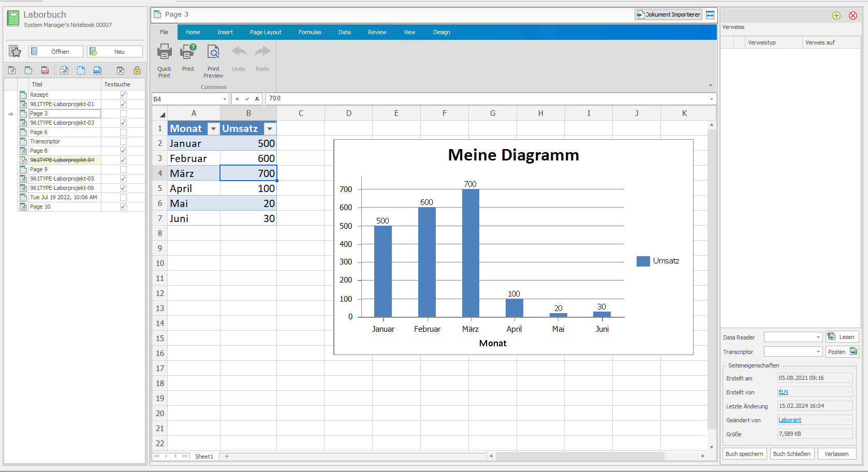Enable Textsuche checkbox for Transcriptor
The height and width of the screenshot is (472, 868).
point(123,141)
